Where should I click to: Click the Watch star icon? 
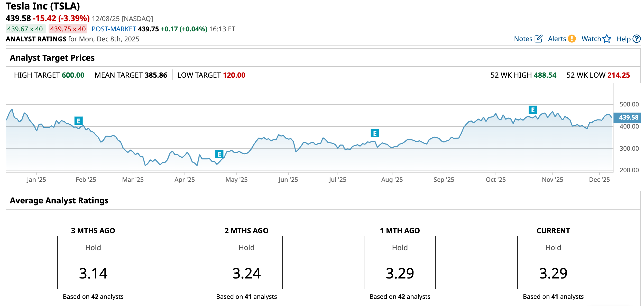click(x=607, y=39)
